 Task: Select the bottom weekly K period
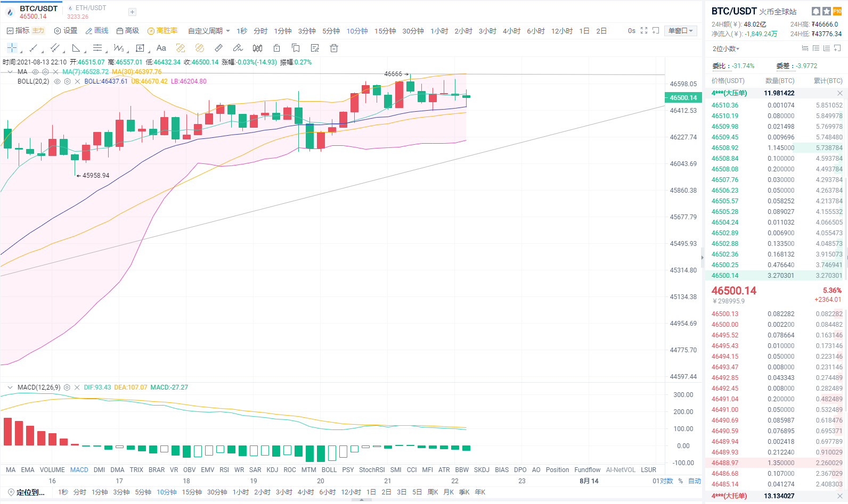coord(433,492)
